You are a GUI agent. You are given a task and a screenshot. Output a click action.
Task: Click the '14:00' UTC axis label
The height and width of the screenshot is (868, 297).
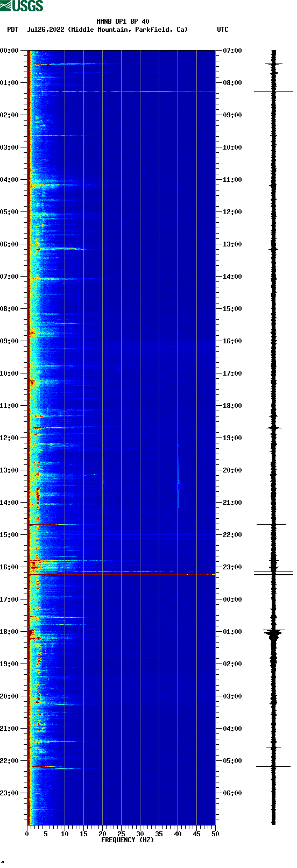pos(232,277)
